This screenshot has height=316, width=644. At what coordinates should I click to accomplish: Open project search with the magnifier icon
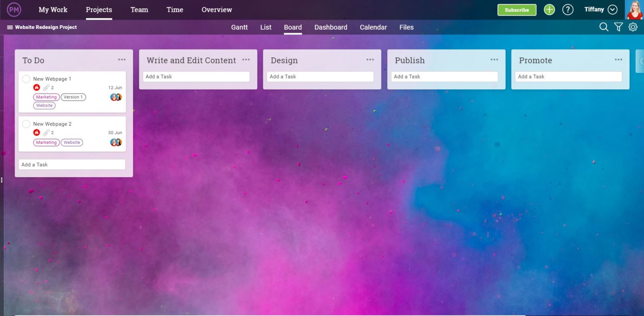604,26
